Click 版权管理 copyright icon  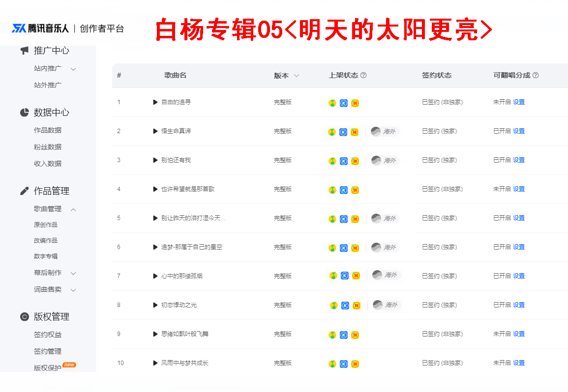[24, 317]
